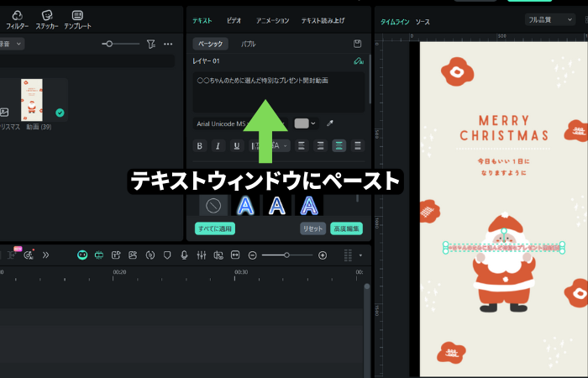Screen dimensions: 588x378
Task: Select the バブル sub-tab
Action: (x=249, y=44)
